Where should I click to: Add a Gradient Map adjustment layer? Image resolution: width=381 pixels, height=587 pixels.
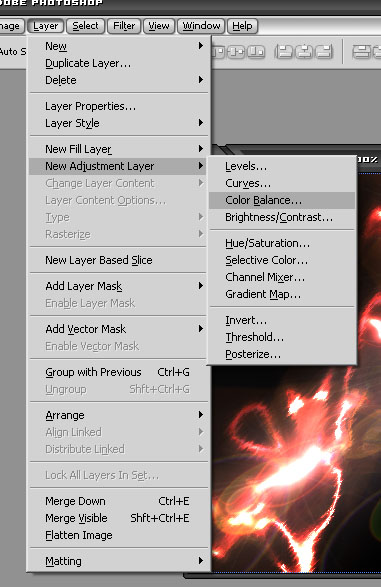pos(282,295)
